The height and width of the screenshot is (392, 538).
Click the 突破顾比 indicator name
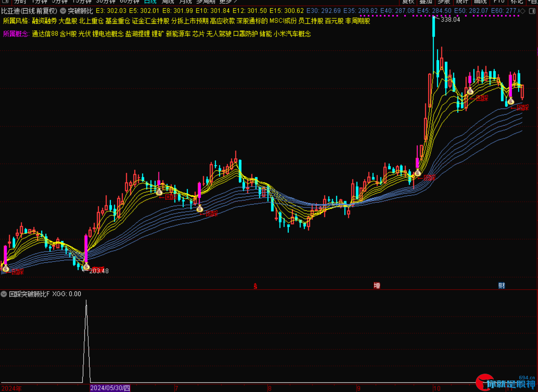[x=80, y=11]
